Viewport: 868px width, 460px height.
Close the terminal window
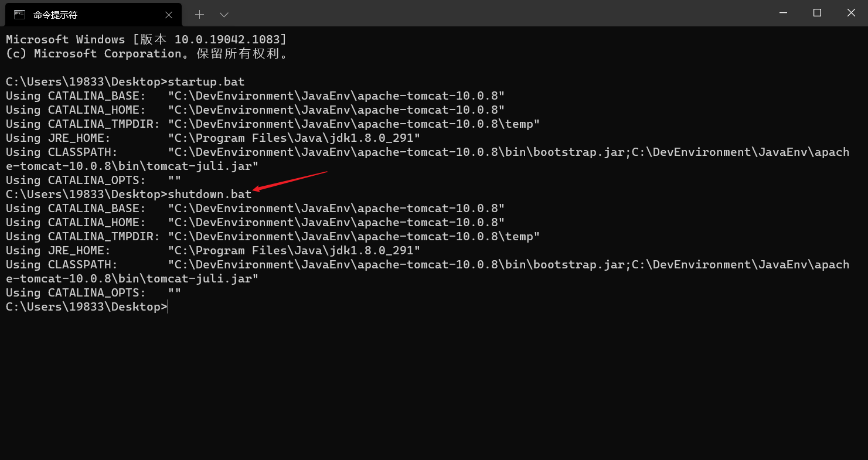point(851,13)
